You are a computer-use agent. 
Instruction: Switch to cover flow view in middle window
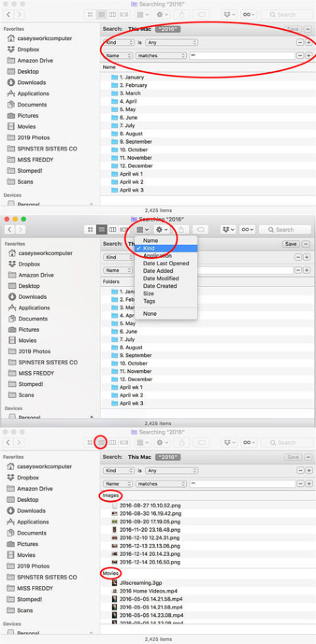[124, 230]
